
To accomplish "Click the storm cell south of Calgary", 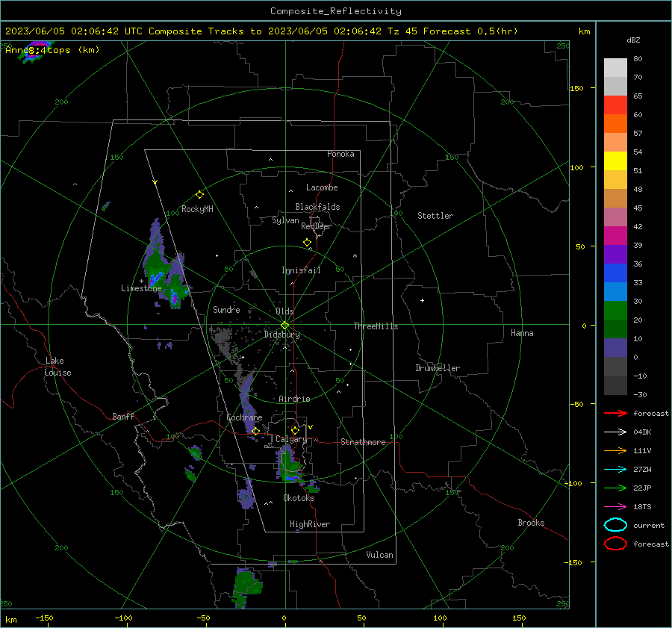I will (291, 464).
